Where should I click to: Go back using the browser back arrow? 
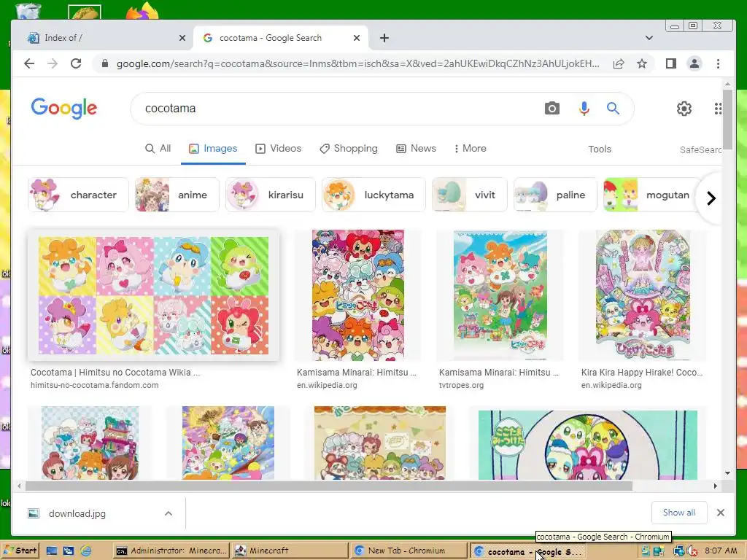pos(29,63)
